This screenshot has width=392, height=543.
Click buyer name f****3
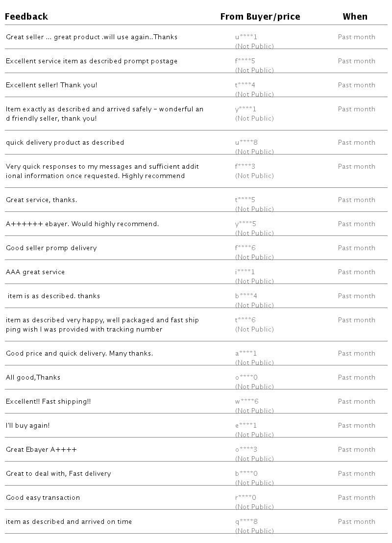pos(245,166)
